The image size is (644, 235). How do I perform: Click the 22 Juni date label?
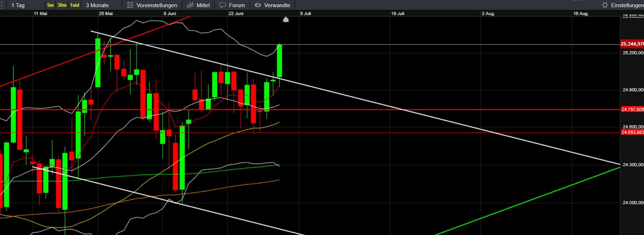pos(236,14)
